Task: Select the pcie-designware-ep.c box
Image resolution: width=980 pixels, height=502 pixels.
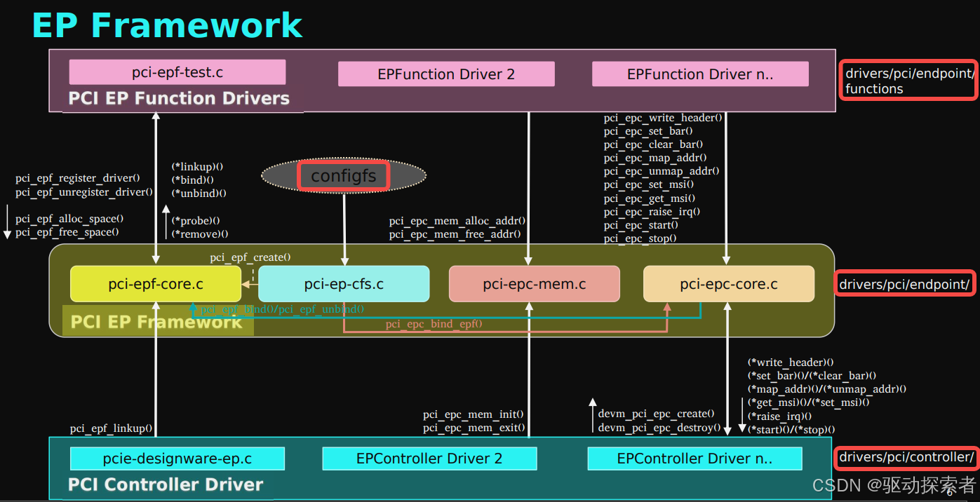Action: 177,459
